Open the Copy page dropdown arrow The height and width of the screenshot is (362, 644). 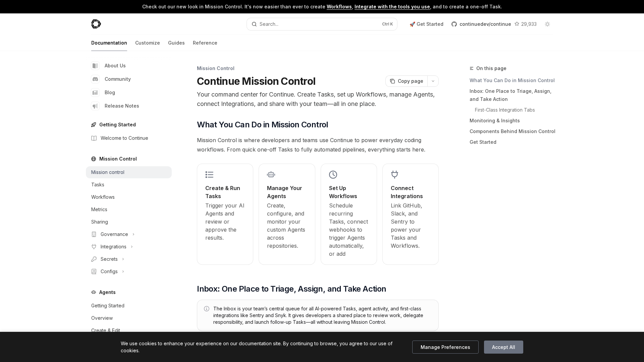[x=433, y=81]
